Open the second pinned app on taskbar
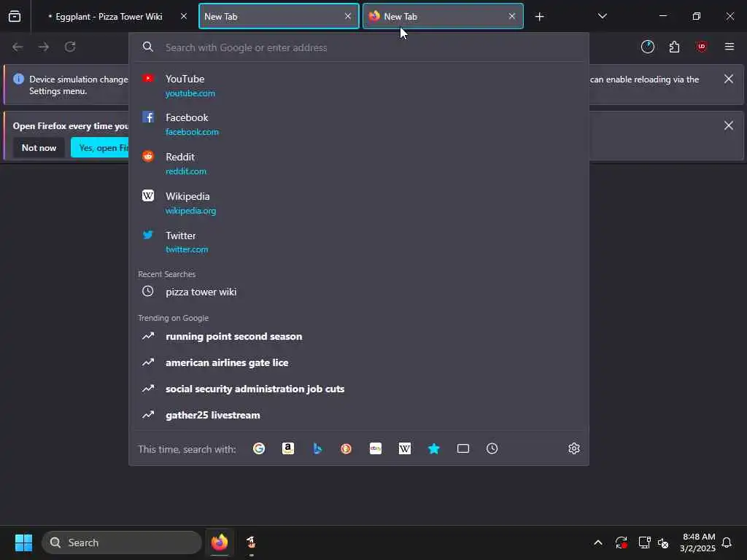 point(251,542)
